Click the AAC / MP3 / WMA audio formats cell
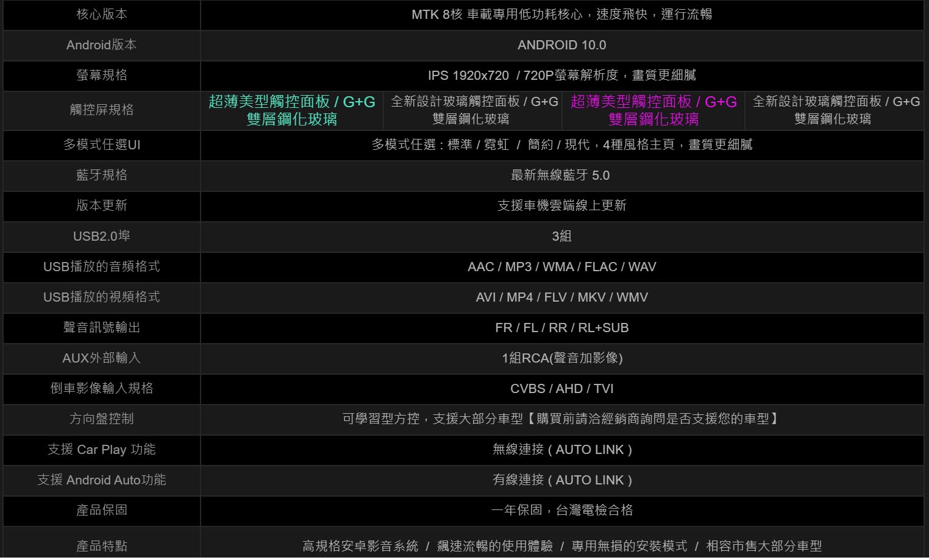Screen dimensions: 929x560 click(561, 267)
